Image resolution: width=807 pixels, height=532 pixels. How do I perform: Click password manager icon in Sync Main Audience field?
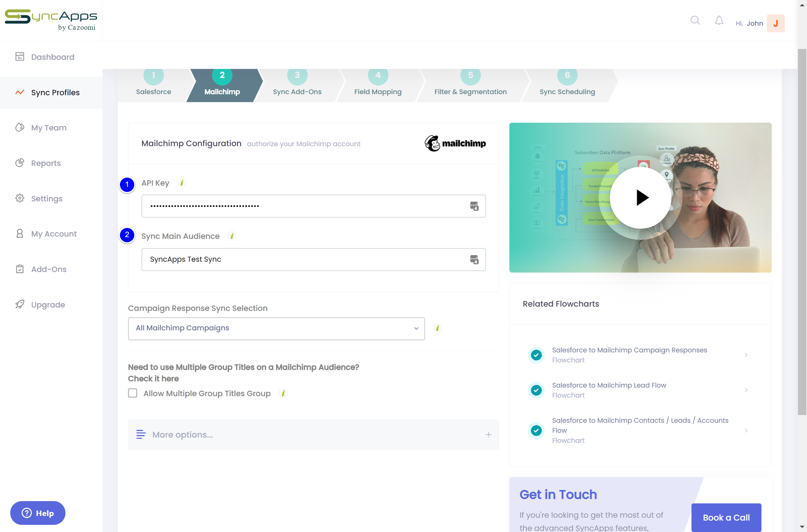pyautogui.click(x=474, y=259)
